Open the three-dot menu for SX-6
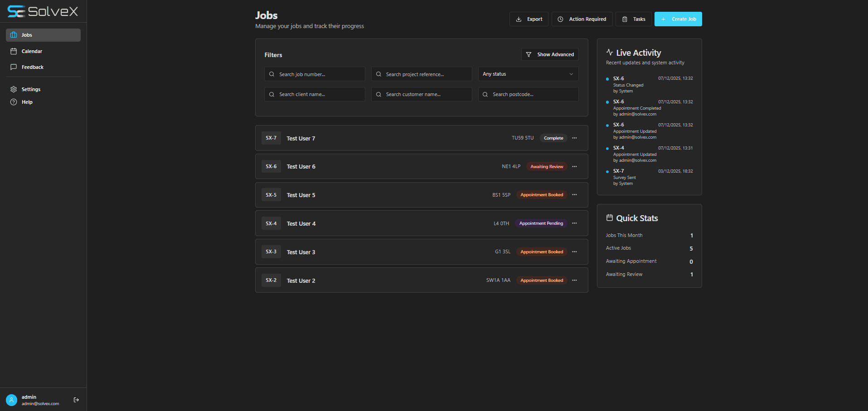Viewport: 868px width, 411px height. point(574,167)
